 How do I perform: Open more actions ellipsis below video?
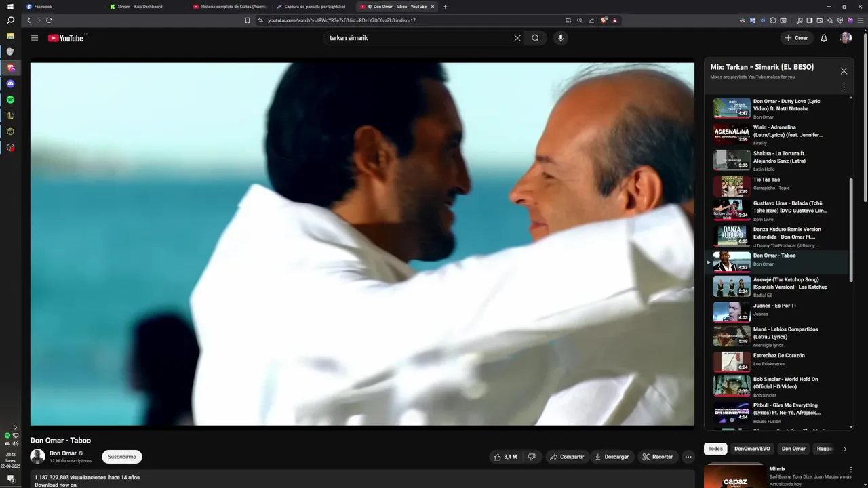(x=688, y=457)
